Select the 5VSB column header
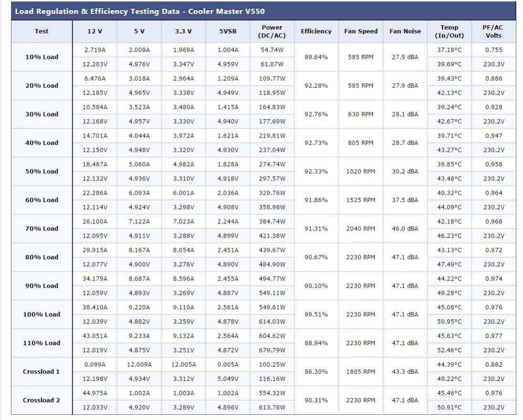 [228, 31]
